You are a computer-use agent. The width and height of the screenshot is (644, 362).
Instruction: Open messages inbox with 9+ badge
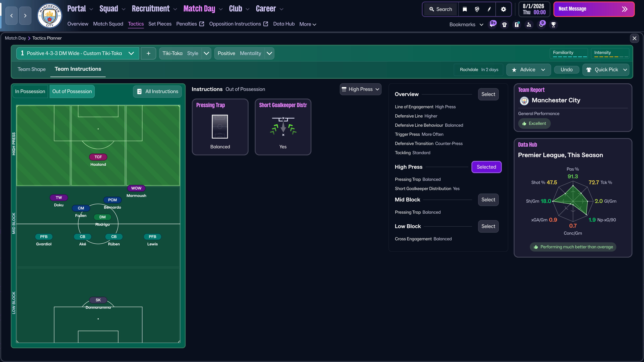tap(493, 24)
